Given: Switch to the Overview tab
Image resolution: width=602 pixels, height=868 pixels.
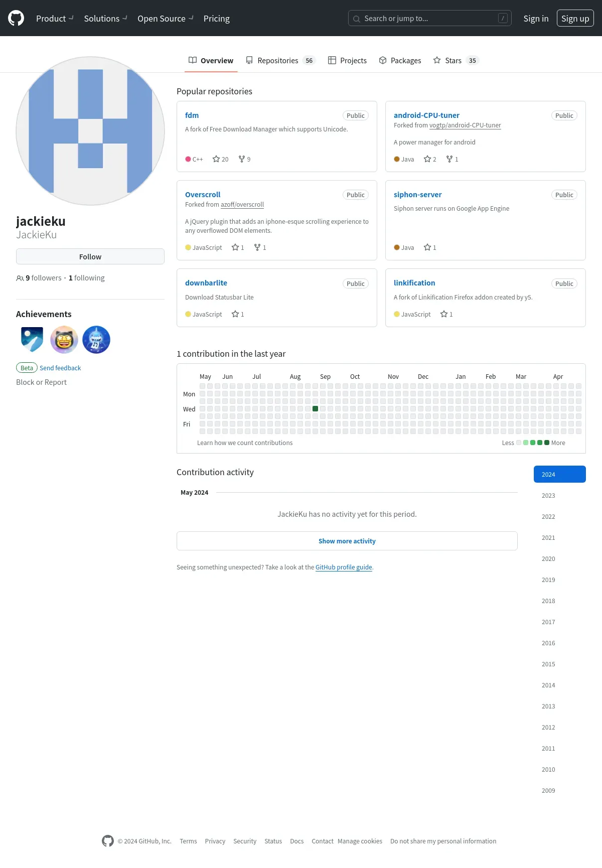Looking at the screenshot, I should coord(211,60).
